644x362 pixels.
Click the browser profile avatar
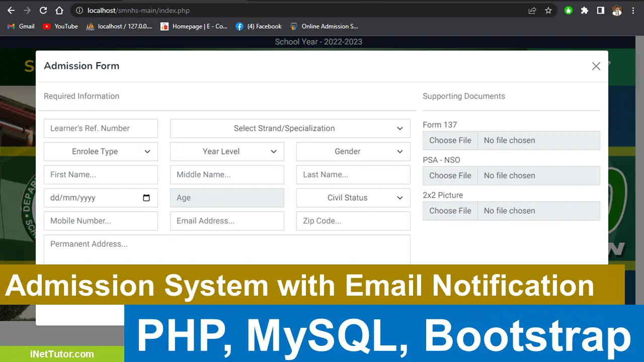point(617,10)
